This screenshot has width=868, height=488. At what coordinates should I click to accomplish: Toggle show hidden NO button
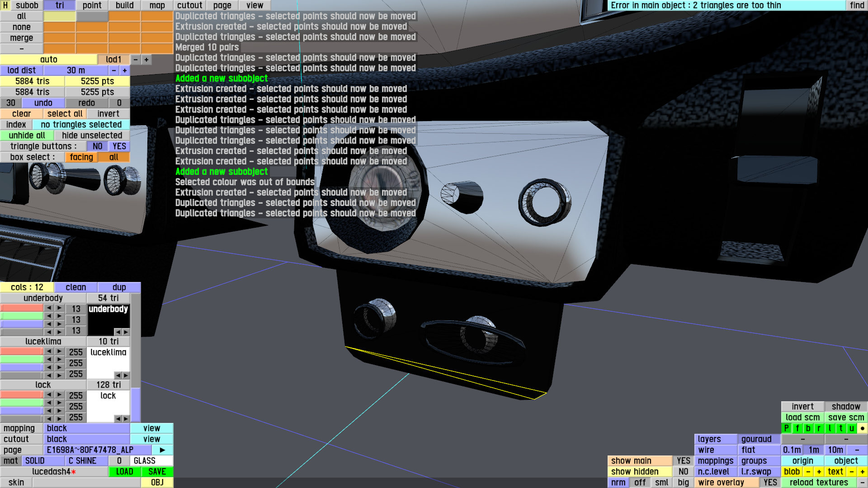pos(683,472)
